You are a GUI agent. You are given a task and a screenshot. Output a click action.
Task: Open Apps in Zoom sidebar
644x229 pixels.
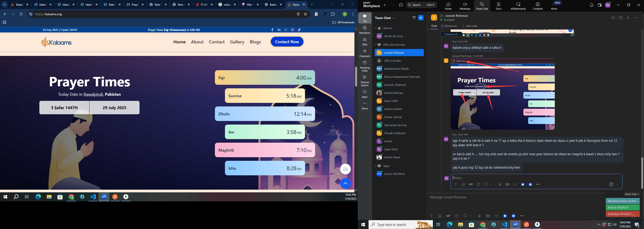[365, 94]
